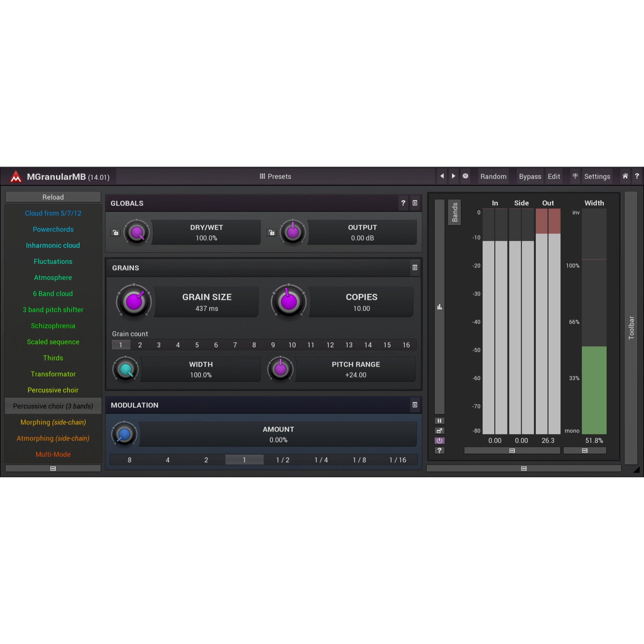Pause the meters
Image resolution: width=644 pixels, height=644 pixels.
439,421
